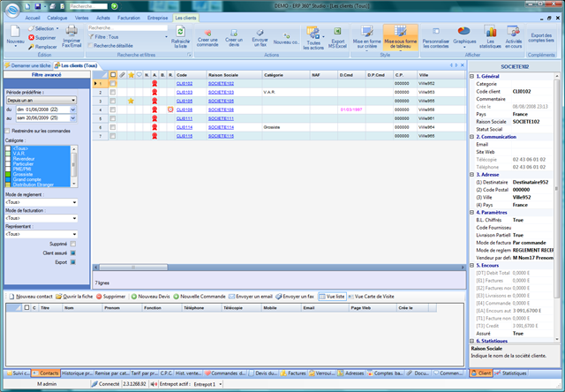Open the Graphiques chart icon

click(x=464, y=31)
